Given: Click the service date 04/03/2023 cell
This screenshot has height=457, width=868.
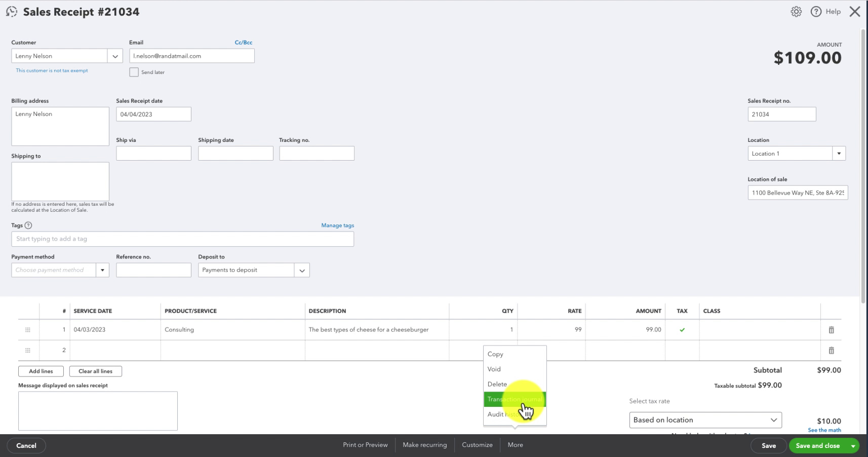Looking at the screenshot, I should pos(115,330).
